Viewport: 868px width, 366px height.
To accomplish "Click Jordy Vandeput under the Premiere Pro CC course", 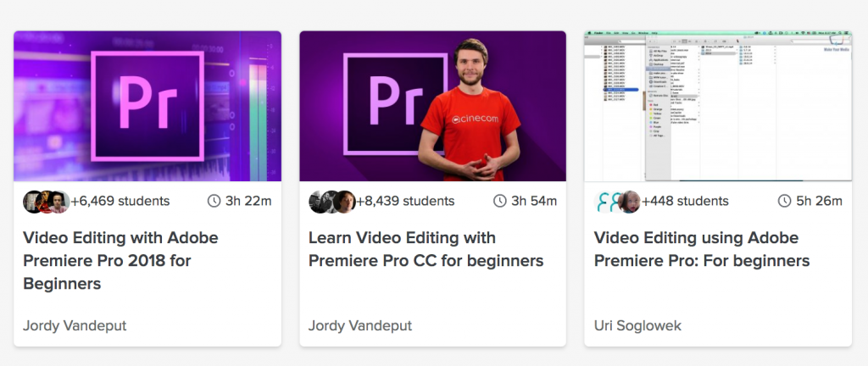I will point(360,325).
